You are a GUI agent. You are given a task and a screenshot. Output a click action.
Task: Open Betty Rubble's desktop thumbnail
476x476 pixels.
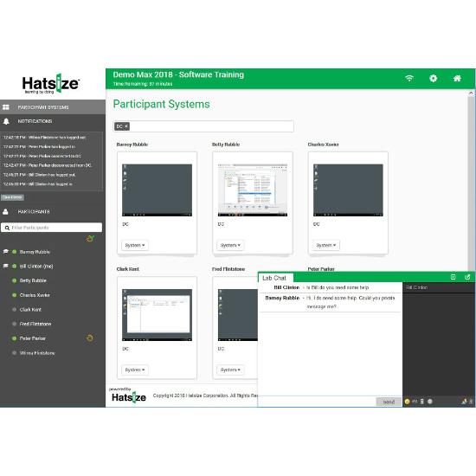coord(253,190)
